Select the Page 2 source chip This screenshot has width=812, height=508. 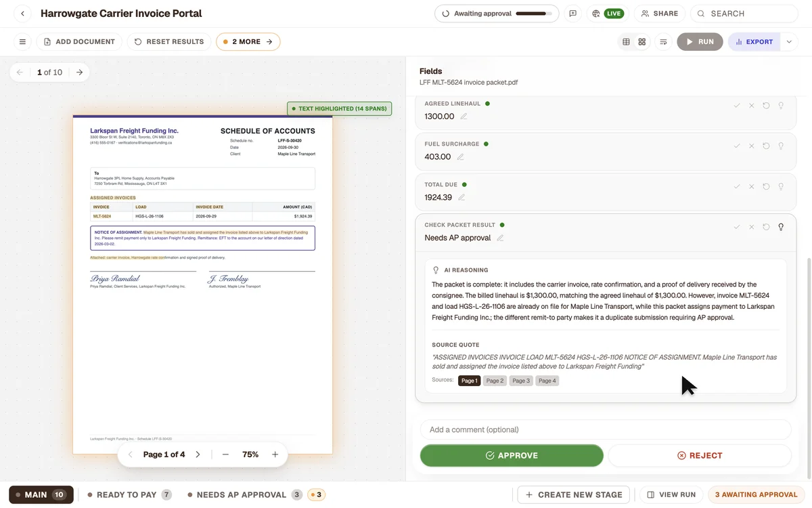[x=495, y=381]
